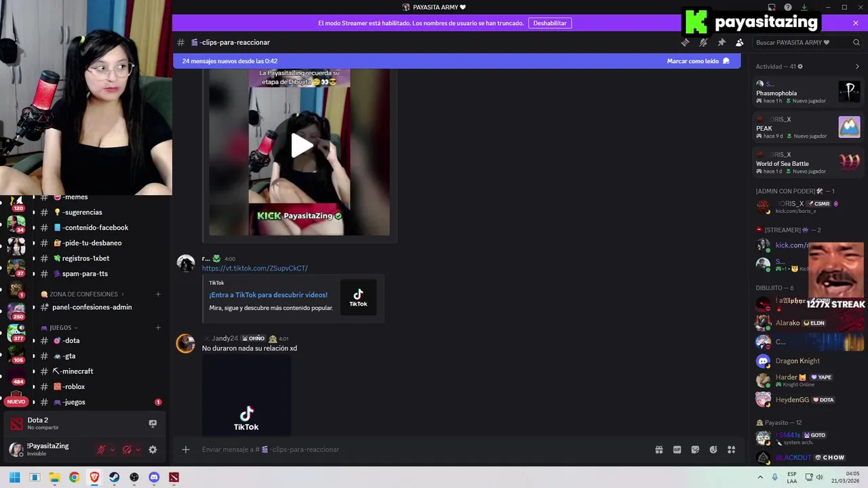Click the Dota 2 screen share icon

point(153,424)
